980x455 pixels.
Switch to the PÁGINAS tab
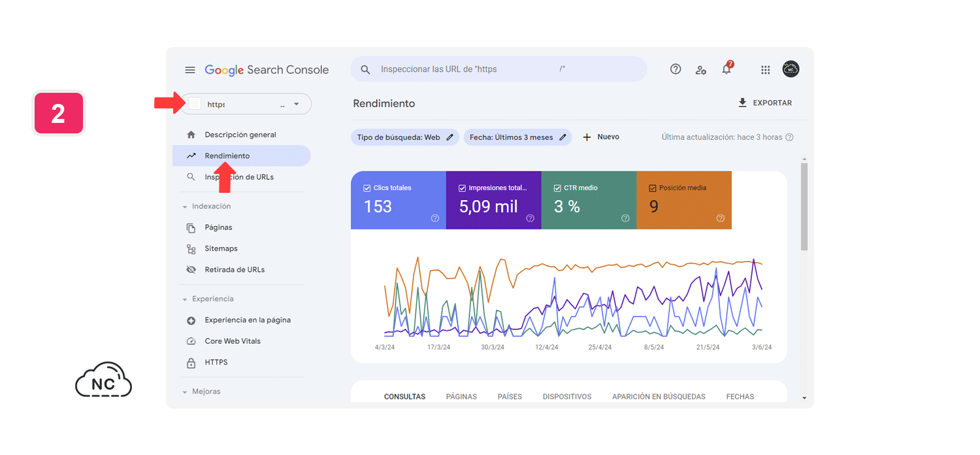tap(461, 397)
